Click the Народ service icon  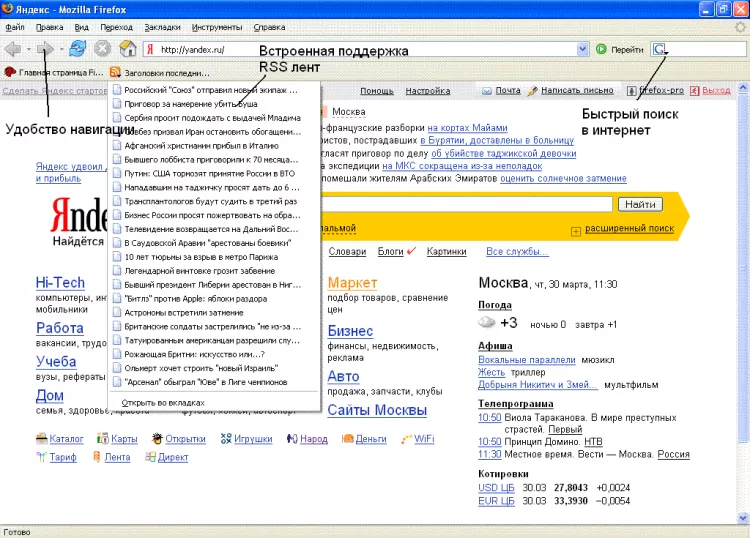(292, 439)
